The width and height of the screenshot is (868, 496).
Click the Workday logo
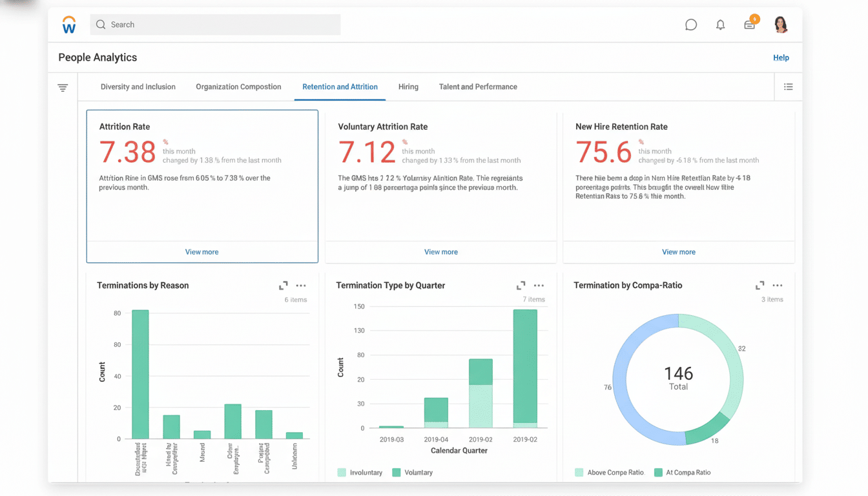[x=69, y=24]
